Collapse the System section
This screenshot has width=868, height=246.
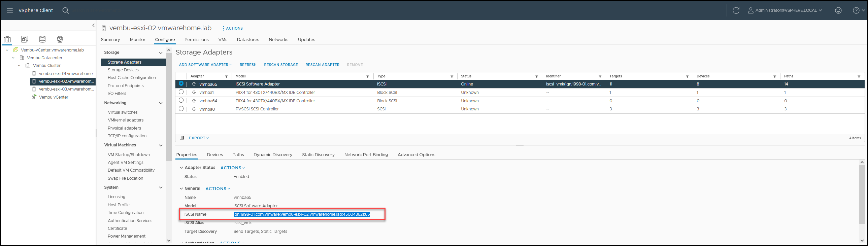pyautogui.click(x=161, y=188)
